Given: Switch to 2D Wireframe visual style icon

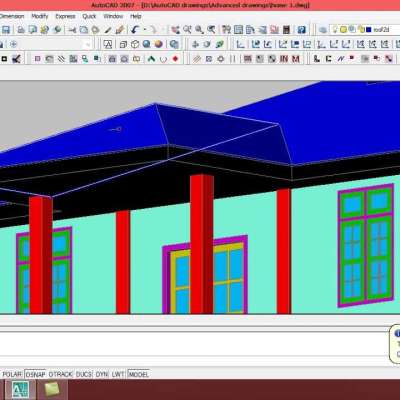Looking at the screenshot, I should (x=123, y=44).
